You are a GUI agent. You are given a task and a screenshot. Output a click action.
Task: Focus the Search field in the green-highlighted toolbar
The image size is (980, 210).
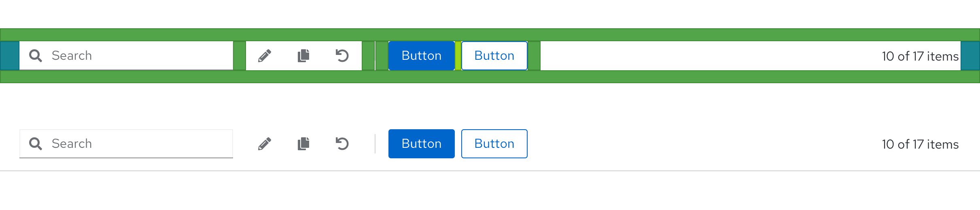pyautogui.click(x=138, y=56)
